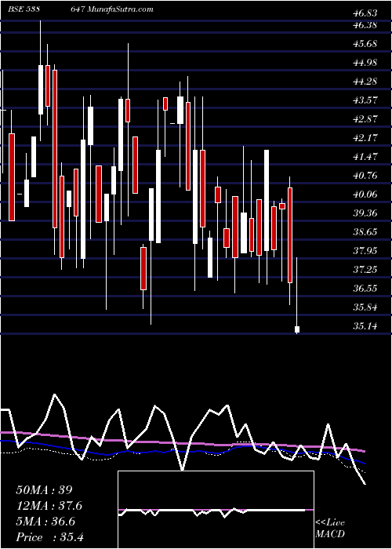Click the 39.36 price axis label
The width and height of the screenshot is (392, 549).
pyautogui.click(x=365, y=213)
